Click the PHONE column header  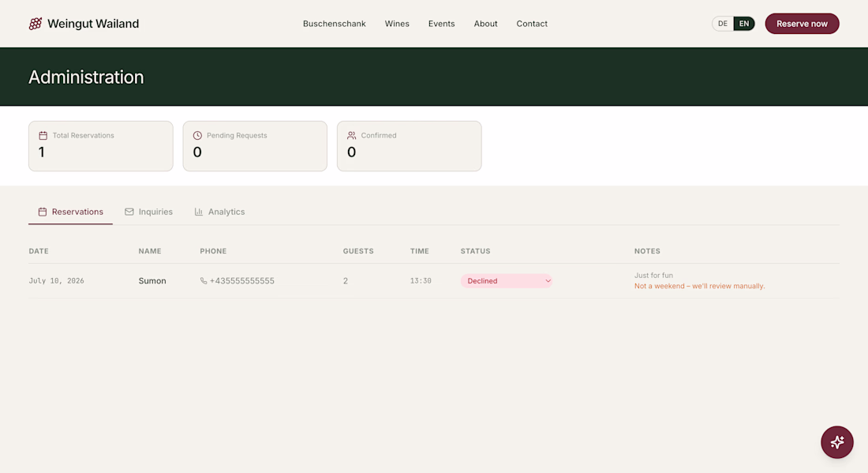213,251
